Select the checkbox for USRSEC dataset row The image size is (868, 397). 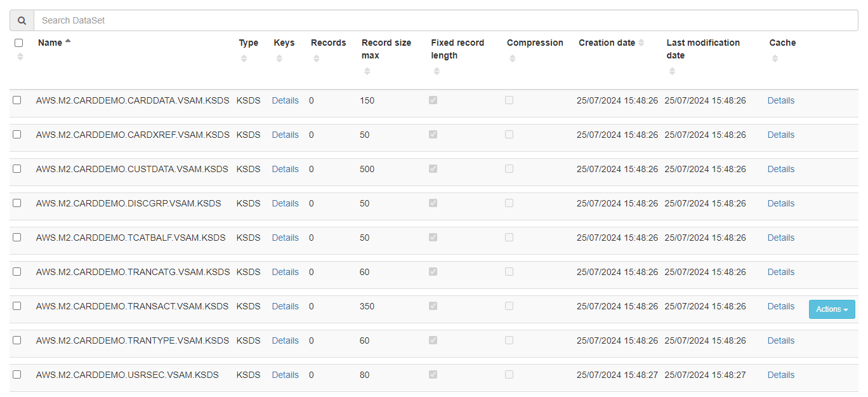coord(16,373)
